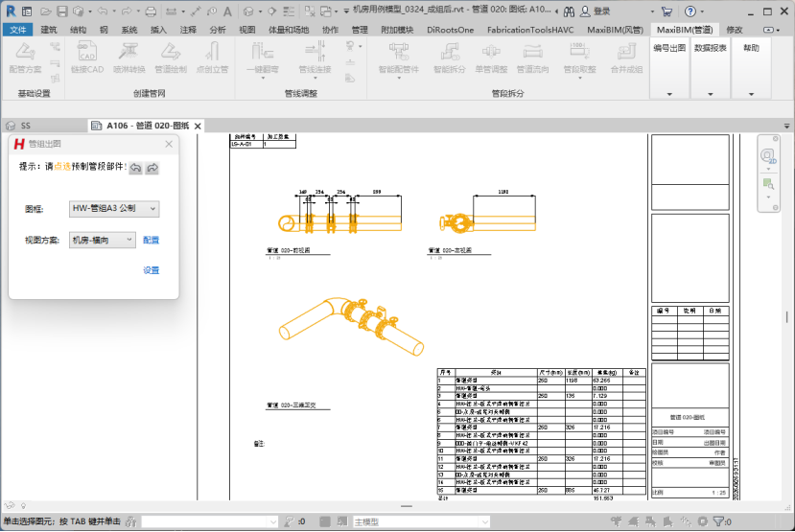Click the 管道 020-三维正交 view title
This screenshot has height=532, width=795.
click(292, 405)
